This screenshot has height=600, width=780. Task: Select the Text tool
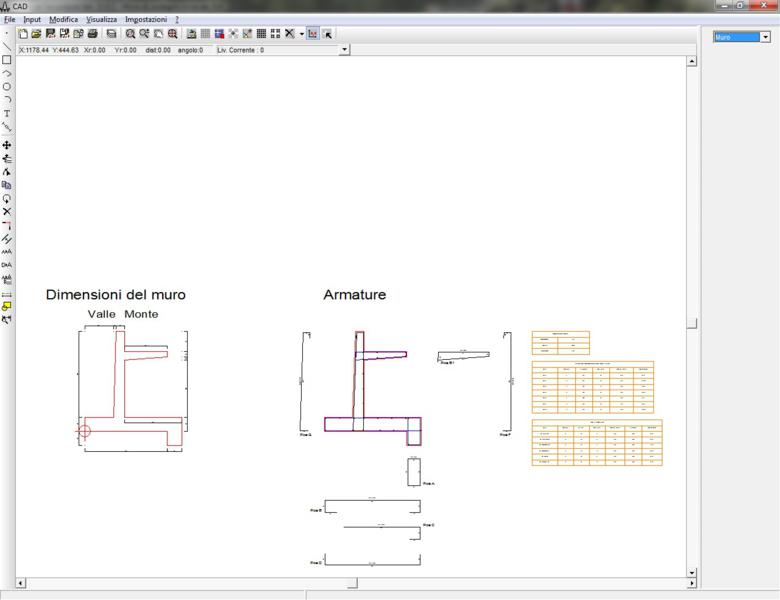tap(7, 114)
